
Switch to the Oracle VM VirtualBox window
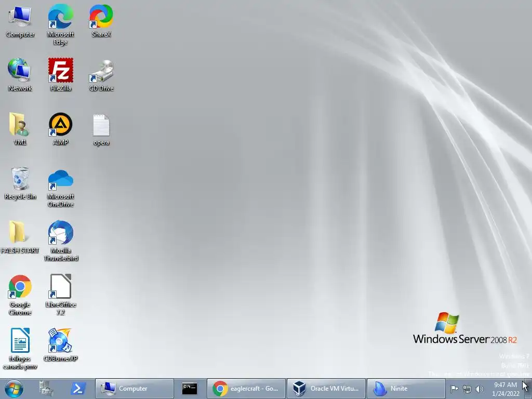(326, 389)
